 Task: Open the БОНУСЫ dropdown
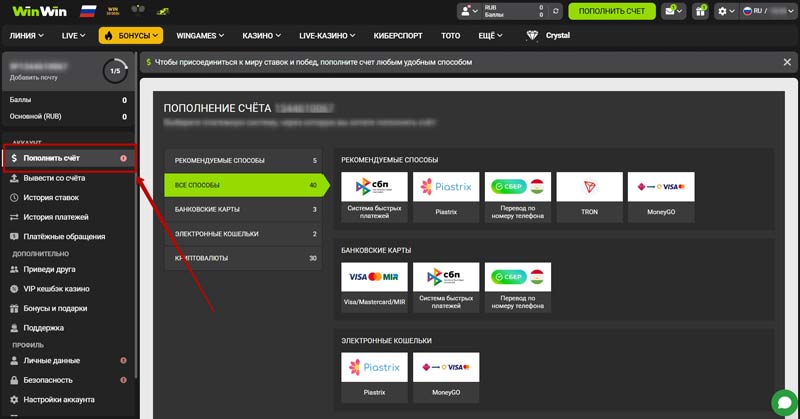131,36
